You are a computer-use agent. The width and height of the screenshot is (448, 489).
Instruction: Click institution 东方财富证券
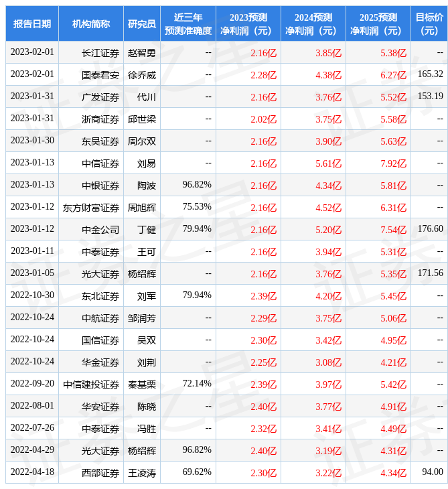tap(91, 208)
